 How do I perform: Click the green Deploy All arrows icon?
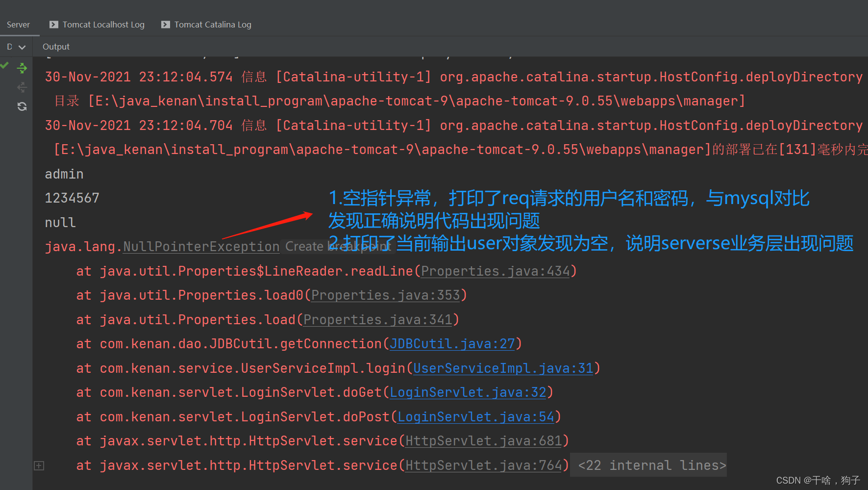click(x=22, y=68)
